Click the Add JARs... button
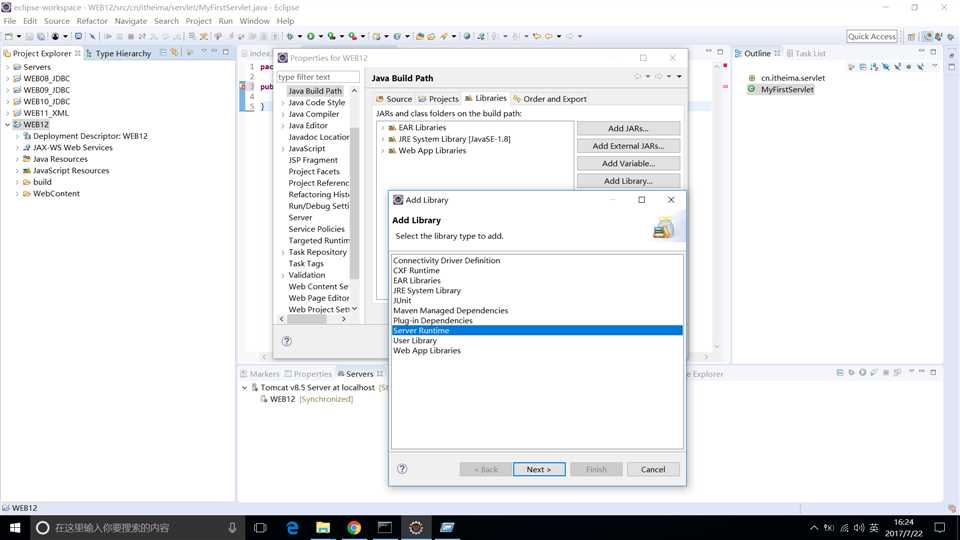 (x=628, y=128)
